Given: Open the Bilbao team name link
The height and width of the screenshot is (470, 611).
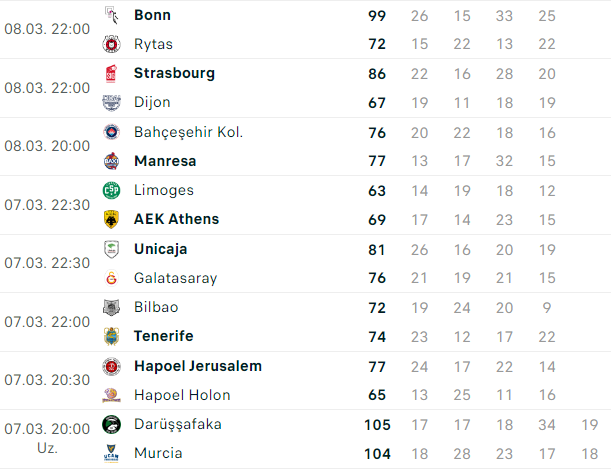Looking at the screenshot, I should (156, 307).
